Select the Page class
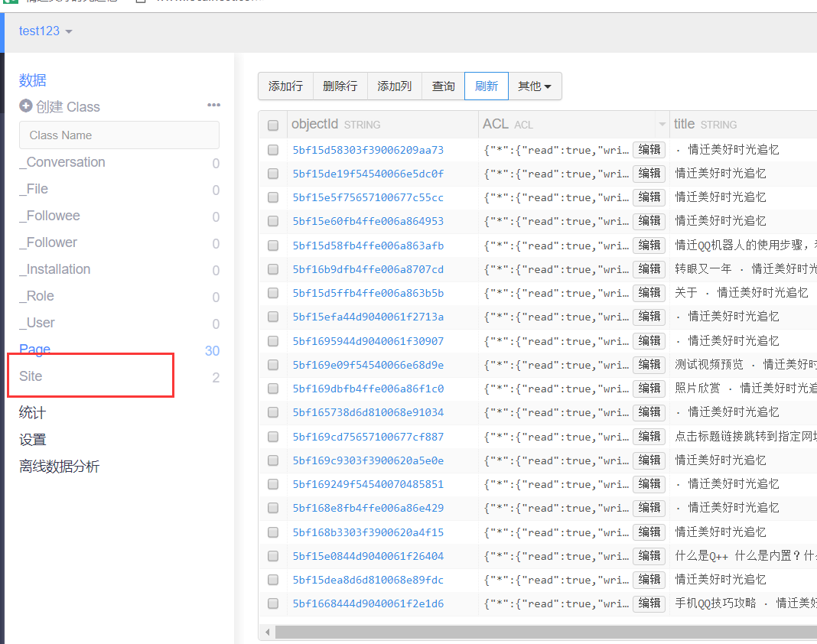This screenshot has width=817, height=644. click(35, 349)
